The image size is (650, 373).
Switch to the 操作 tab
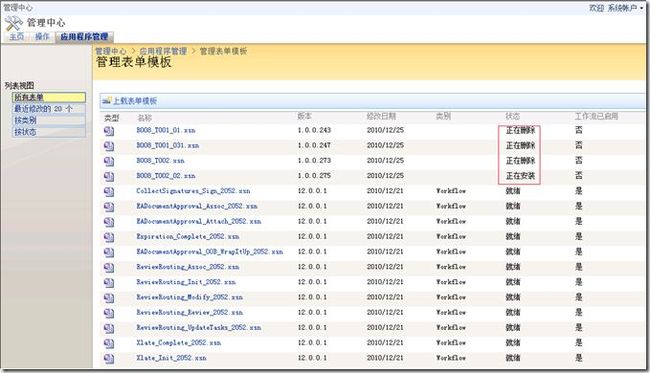pos(42,37)
